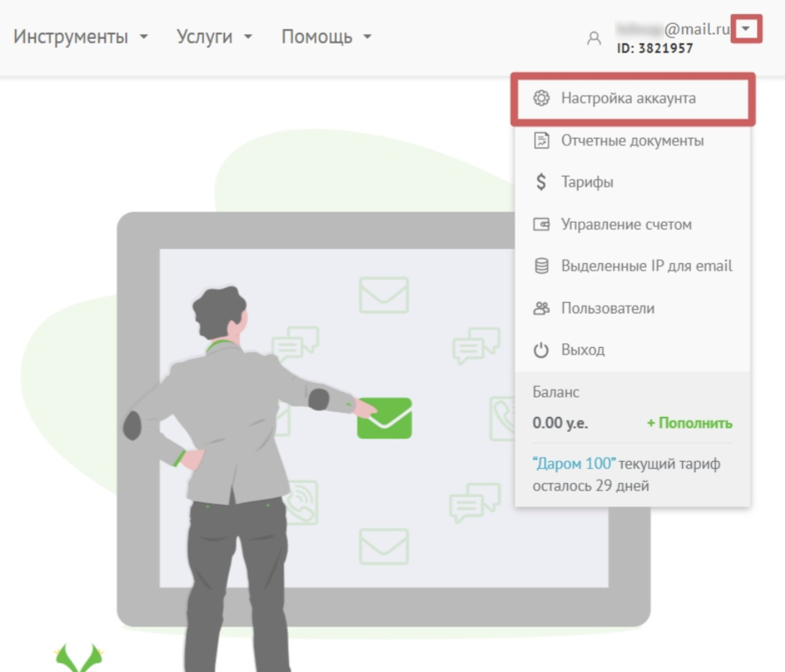Open the Услуги dropdown menu
The width and height of the screenshot is (785, 672).
214,37
